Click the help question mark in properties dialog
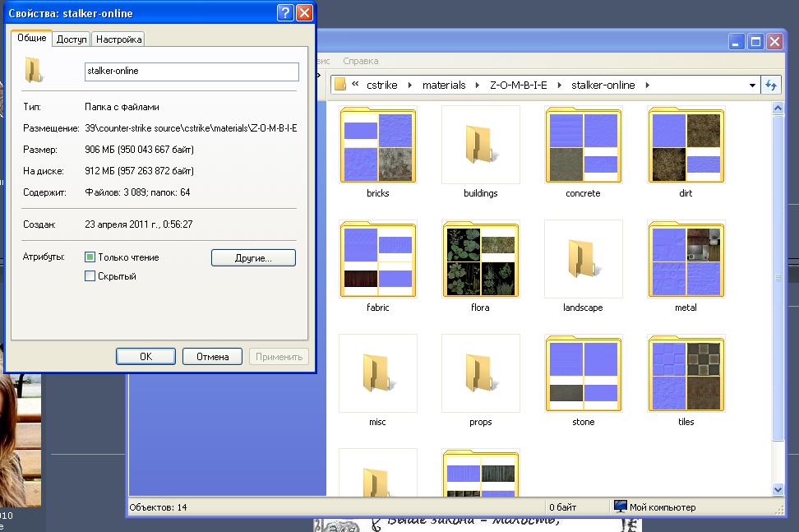Image resolution: width=799 pixels, height=532 pixels. coord(285,12)
